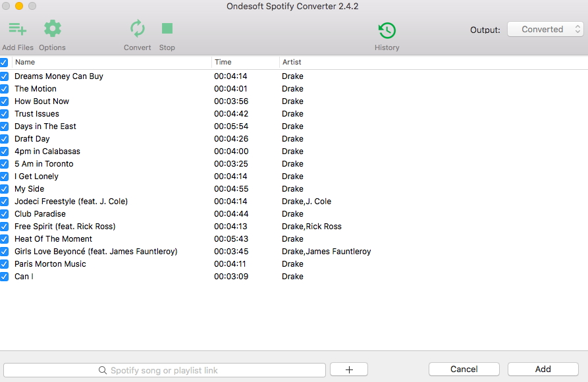Click the duration 00:03:09
This screenshot has height=382, width=588.
(231, 277)
